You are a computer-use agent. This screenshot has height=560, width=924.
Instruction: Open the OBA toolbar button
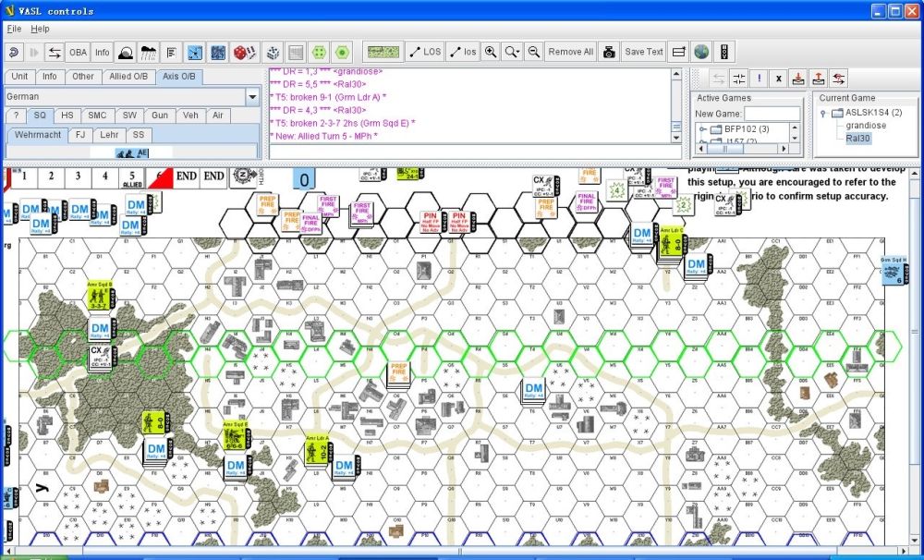tap(78, 52)
